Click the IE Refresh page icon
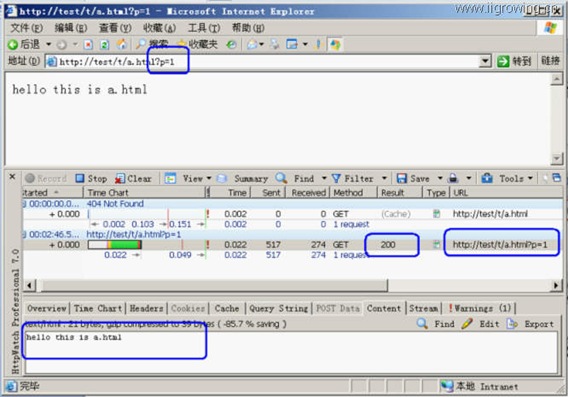The image size is (568, 397). click(x=105, y=45)
